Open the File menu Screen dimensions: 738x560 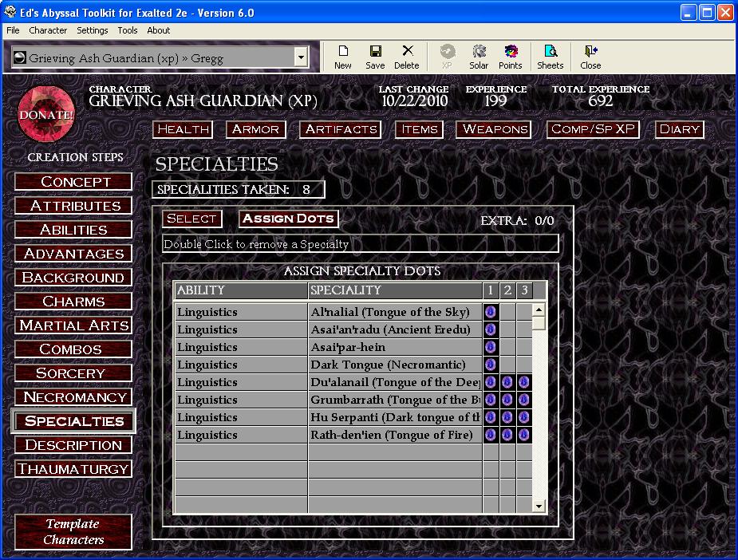[x=13, y=30]
